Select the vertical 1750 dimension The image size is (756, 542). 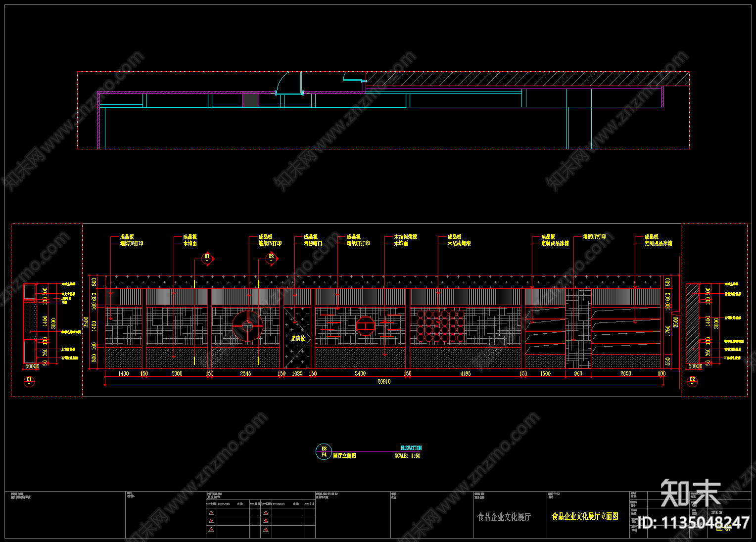(x=668, y=331)
